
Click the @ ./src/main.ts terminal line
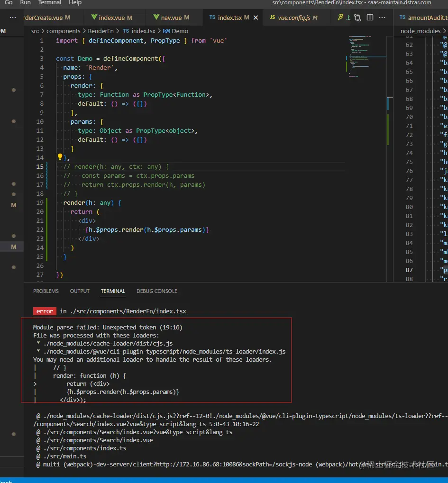pos(61,456)
